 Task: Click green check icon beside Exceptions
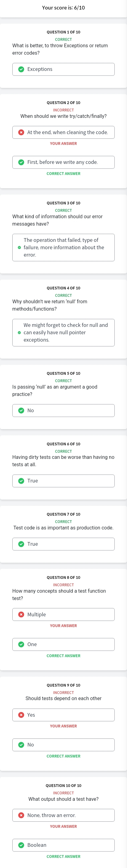(21, 69)
